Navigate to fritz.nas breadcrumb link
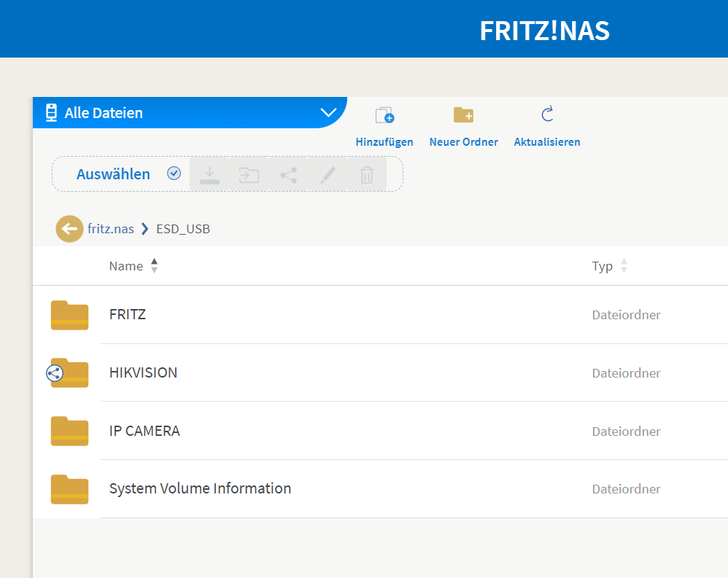 point(111,229)
